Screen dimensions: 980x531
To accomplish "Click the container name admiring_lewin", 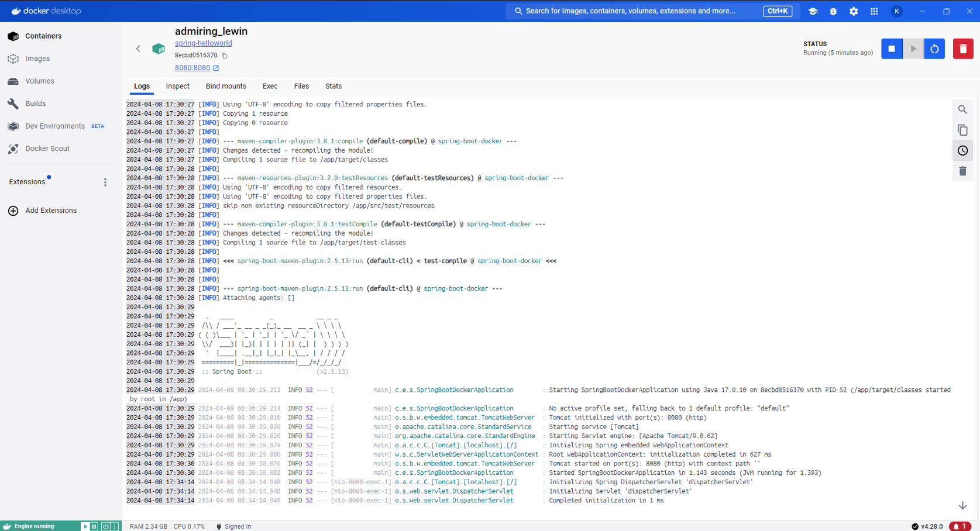I will pyautogui.click(x=211, y=32).
